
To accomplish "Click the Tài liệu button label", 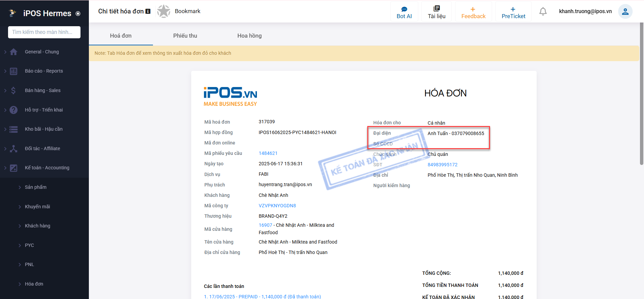I will [437, 16].
